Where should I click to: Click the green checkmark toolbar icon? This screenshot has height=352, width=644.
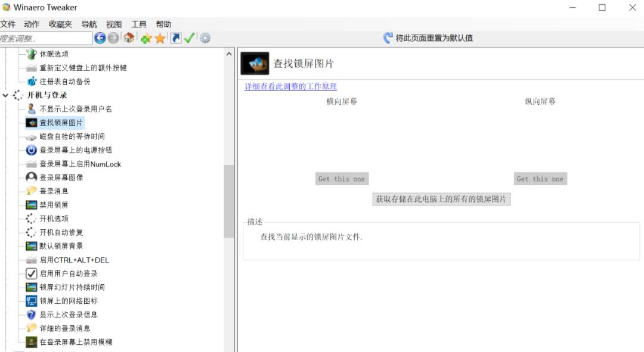[x=188, y=38]
